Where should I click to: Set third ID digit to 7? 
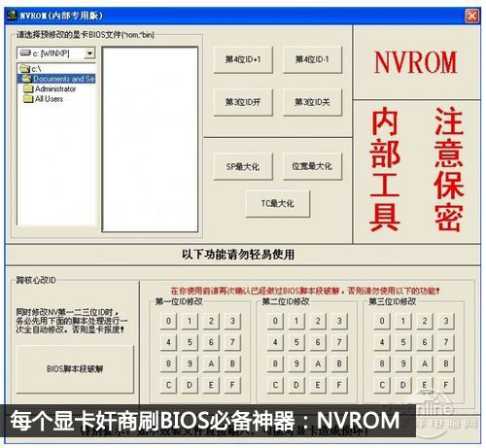coord(446,342)
